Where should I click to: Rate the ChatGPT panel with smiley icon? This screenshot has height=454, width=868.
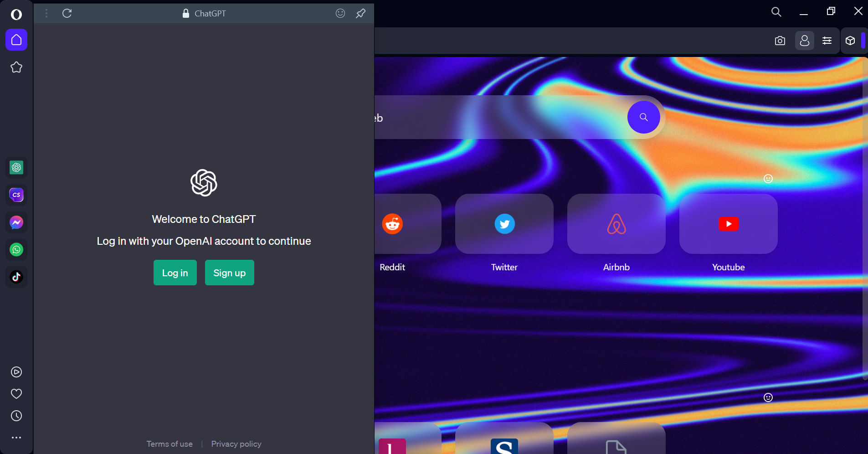(340, 13)
